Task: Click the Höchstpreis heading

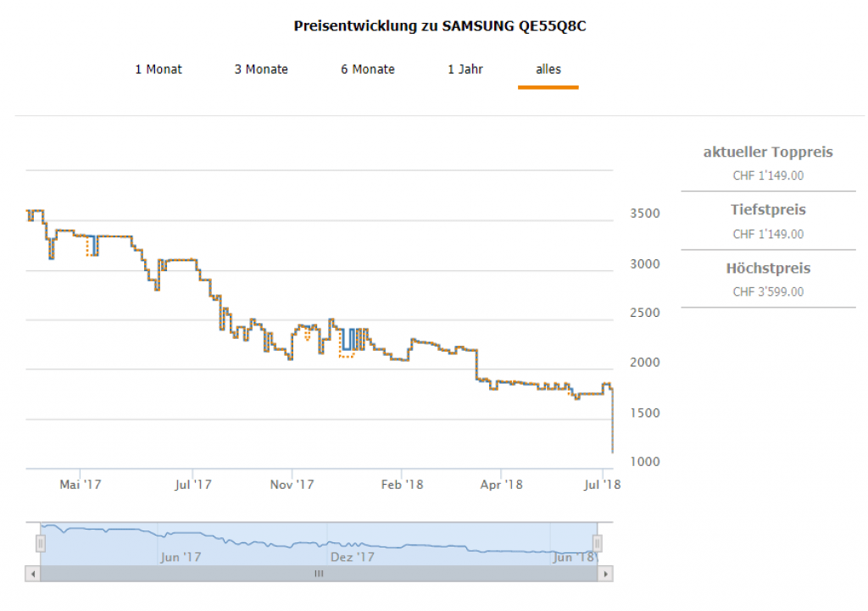Action: click(x=768, y=269)
